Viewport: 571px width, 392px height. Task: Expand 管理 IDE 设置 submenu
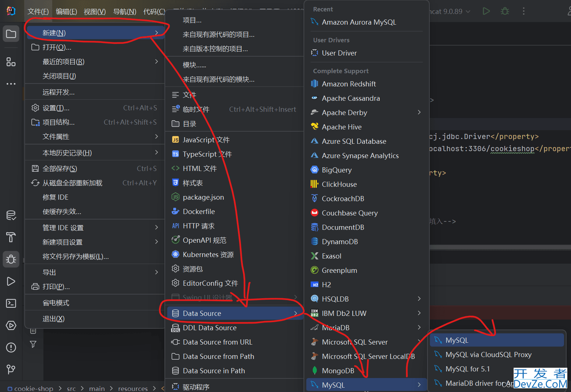tap(96, 228)
